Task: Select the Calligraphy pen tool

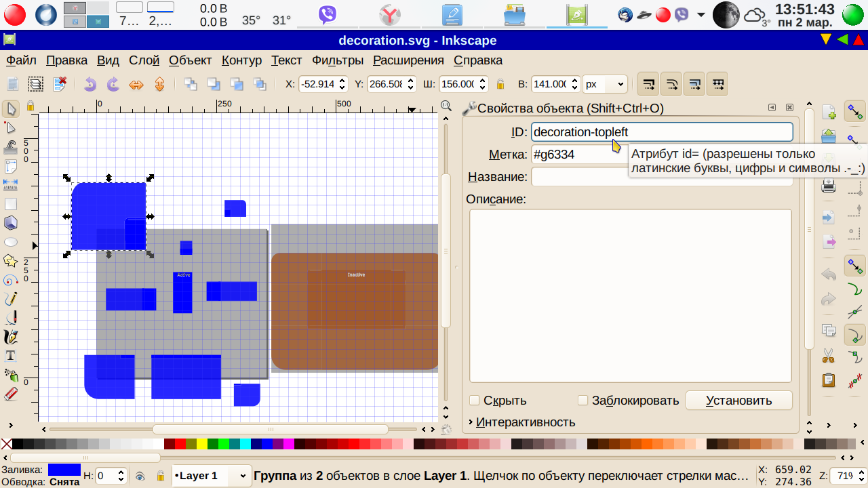Action: coord(11,337)
